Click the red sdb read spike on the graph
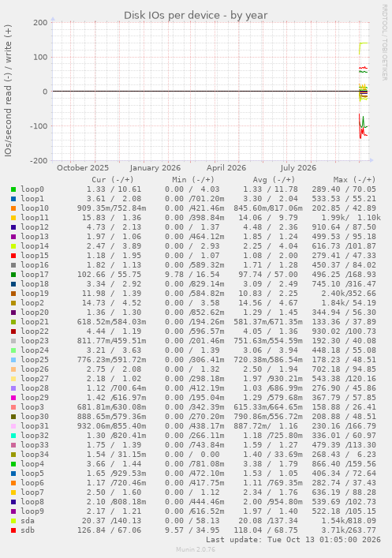Viewport: 392px width, 558px height. [360, 132]
